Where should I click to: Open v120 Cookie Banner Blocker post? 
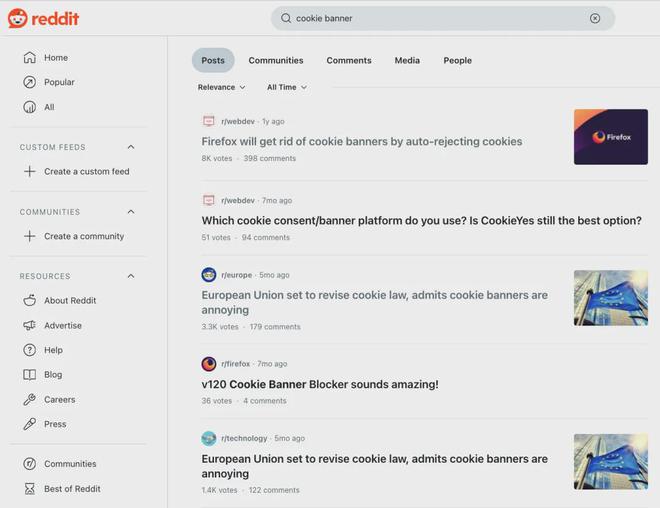[x=320, y=384]
